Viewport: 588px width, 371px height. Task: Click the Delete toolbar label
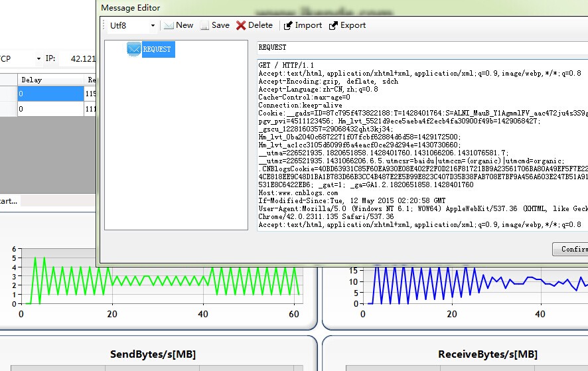point(260,25)
